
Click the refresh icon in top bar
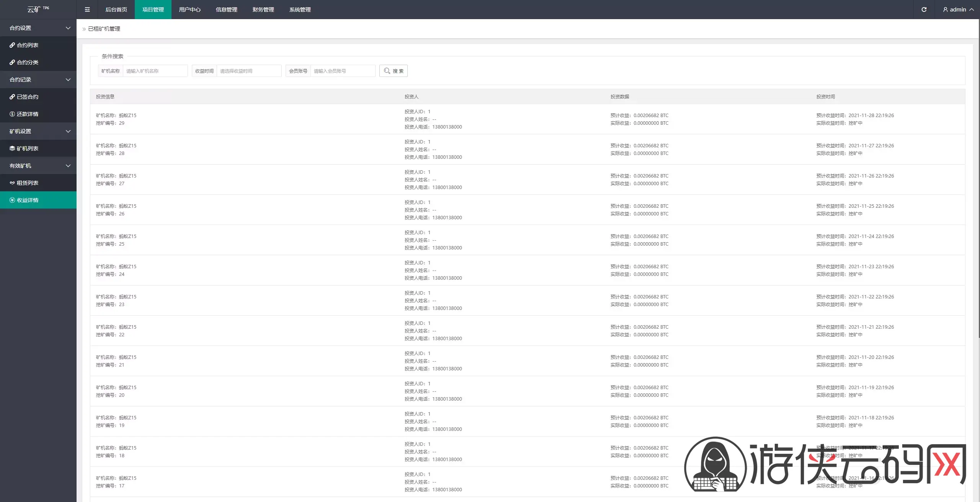click(x=924, y=10)
